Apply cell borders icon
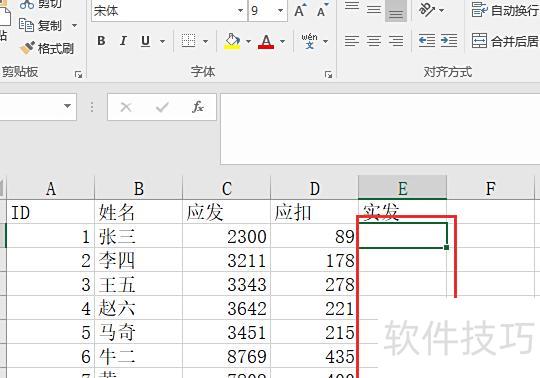 188,41
